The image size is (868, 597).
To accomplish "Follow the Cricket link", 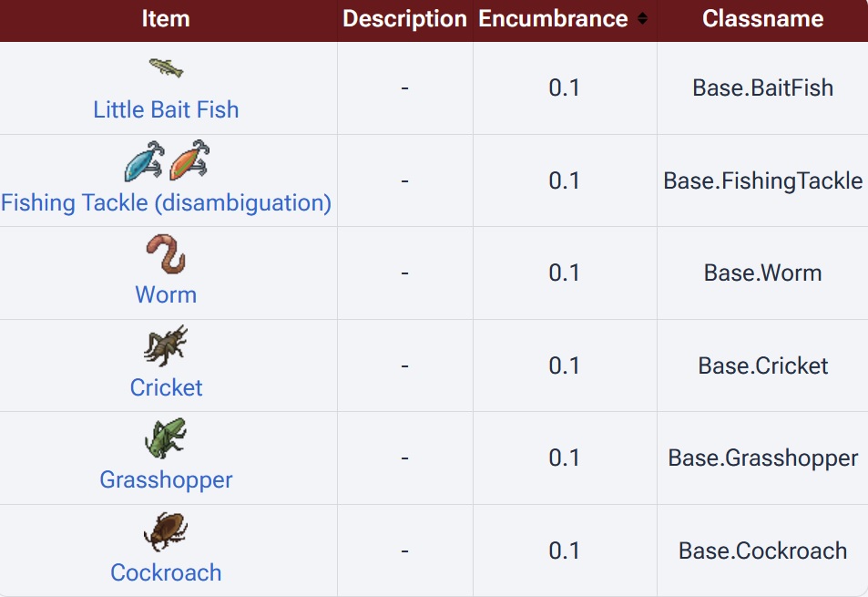I will [166, 387].
